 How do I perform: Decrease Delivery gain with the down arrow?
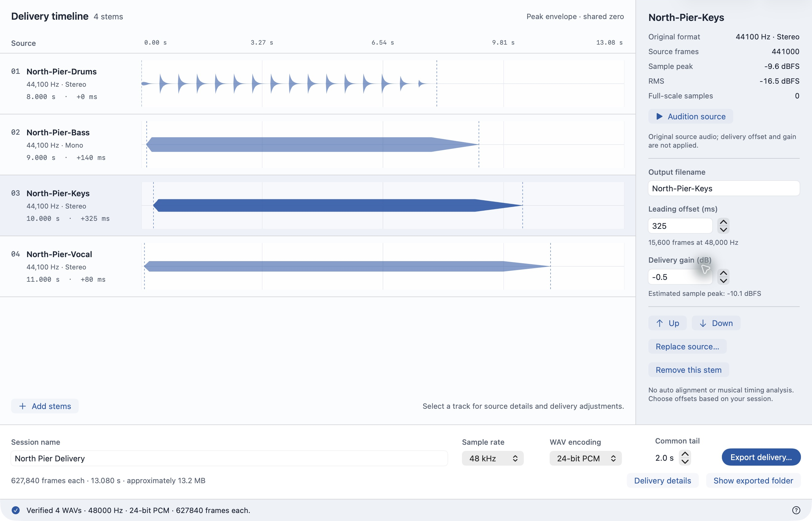tap(723, 281)
